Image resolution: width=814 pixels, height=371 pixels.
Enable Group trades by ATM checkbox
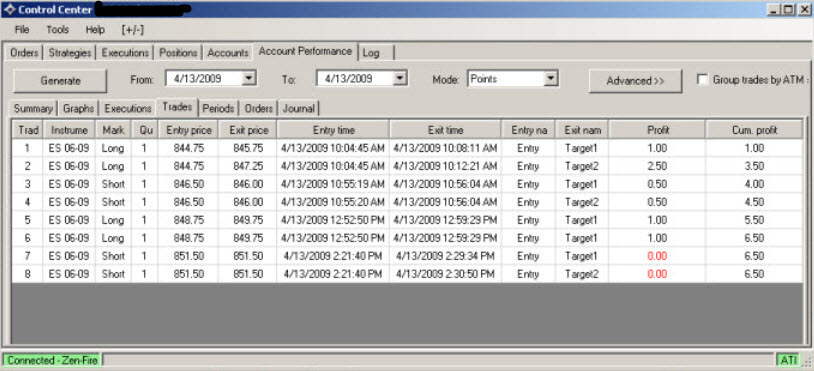coord(702,79)
